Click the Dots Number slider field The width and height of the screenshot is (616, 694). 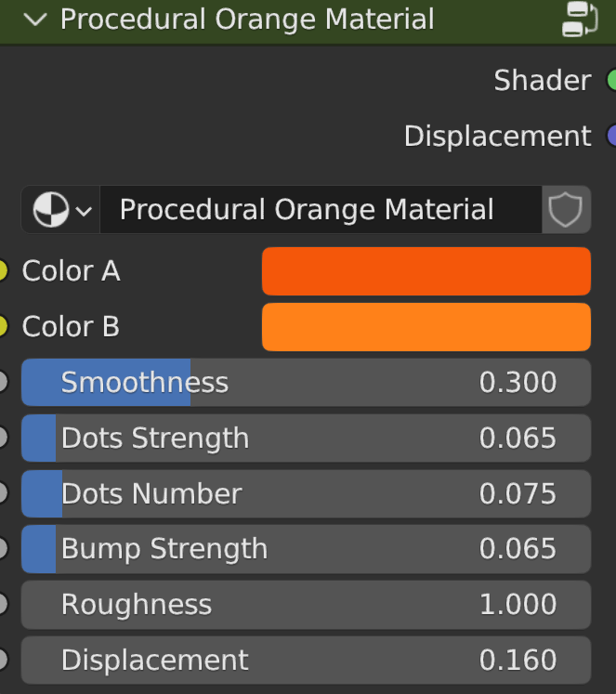(306, 493)
